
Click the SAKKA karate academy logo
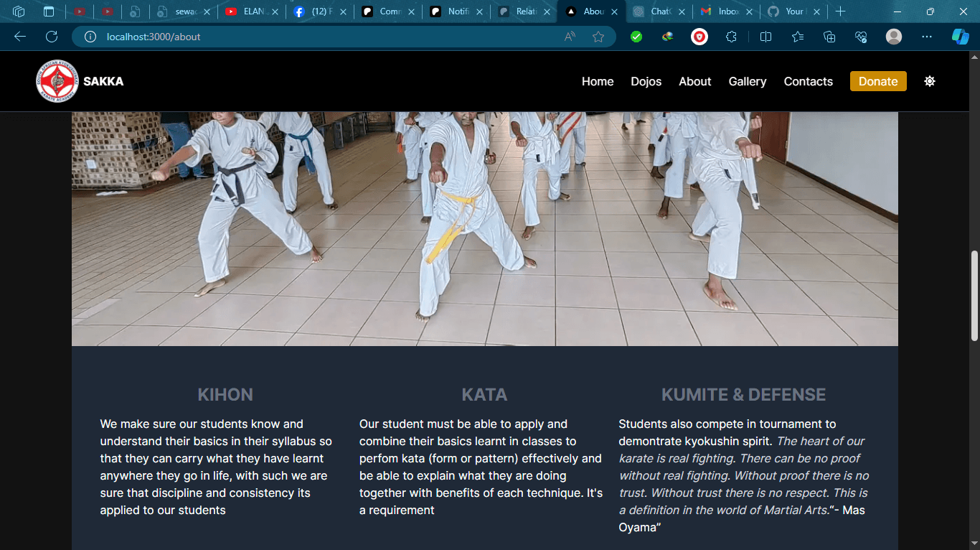[x=57, y=81]
